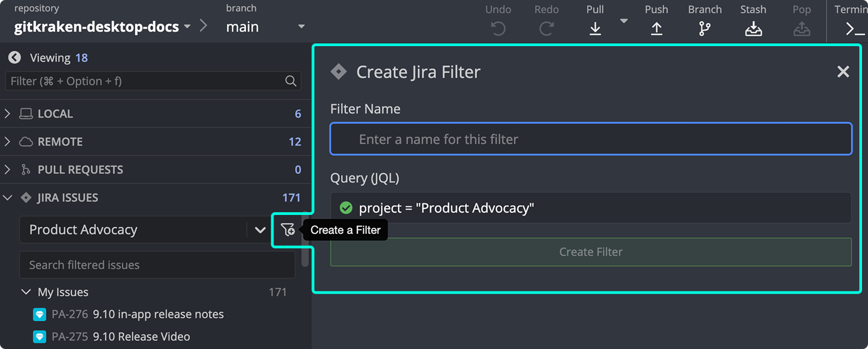Viewport: 868px width, 349px height.
Task: Push commits with the Push icon
Action: click(x=656, y=28)
